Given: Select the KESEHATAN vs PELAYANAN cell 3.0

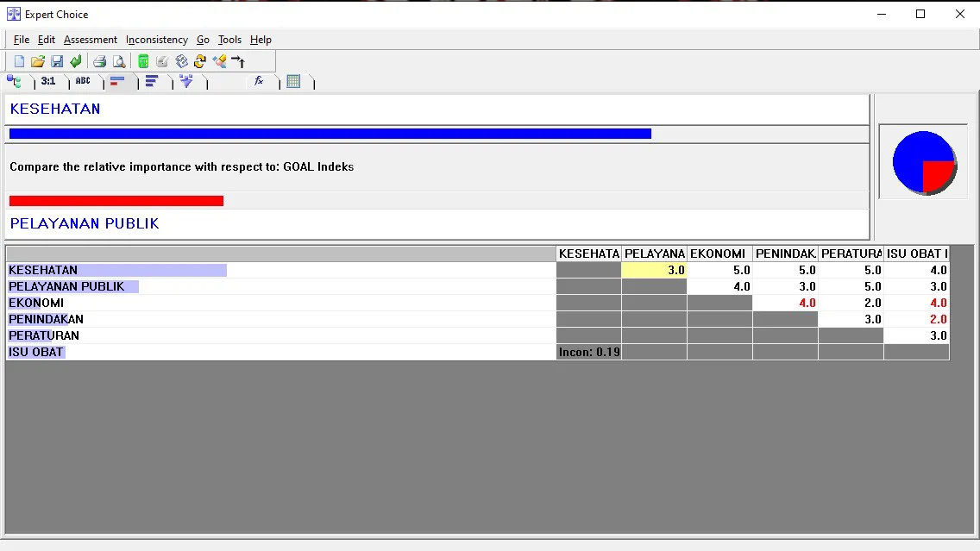Looking at the screenshot, I should (x=654, y=270).
